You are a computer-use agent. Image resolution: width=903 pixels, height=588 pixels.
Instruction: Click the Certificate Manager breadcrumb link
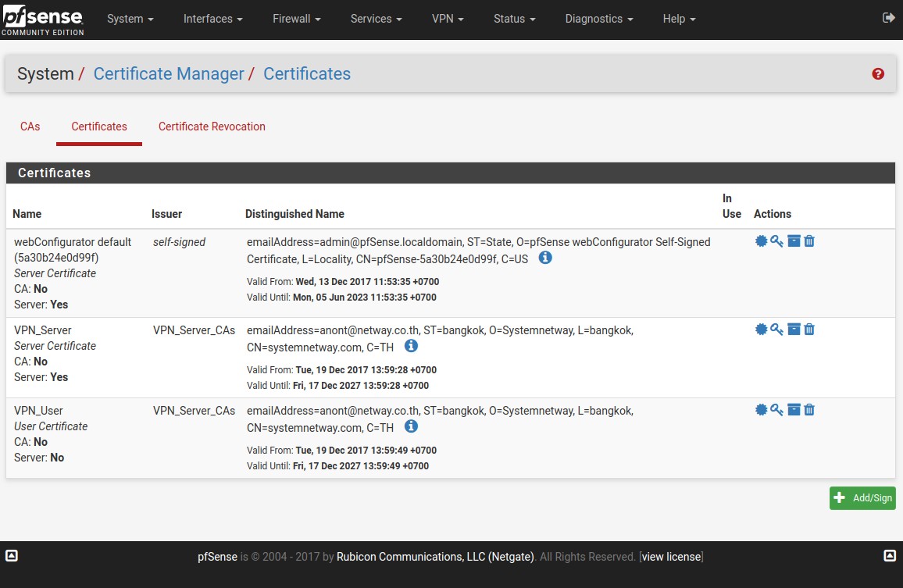coord(169,74)
